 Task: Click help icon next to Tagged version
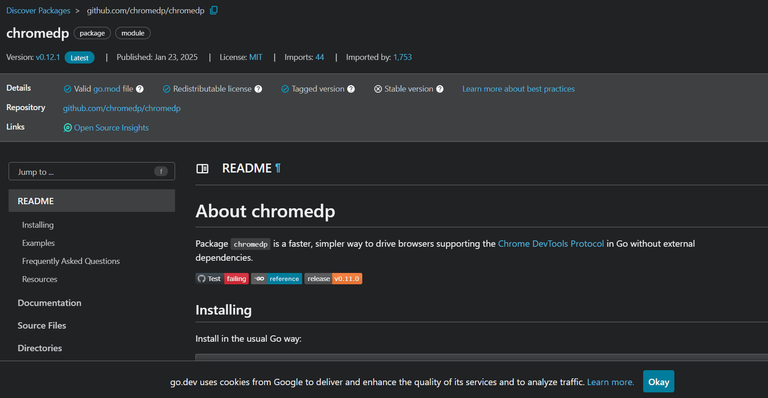pos(351,89)
